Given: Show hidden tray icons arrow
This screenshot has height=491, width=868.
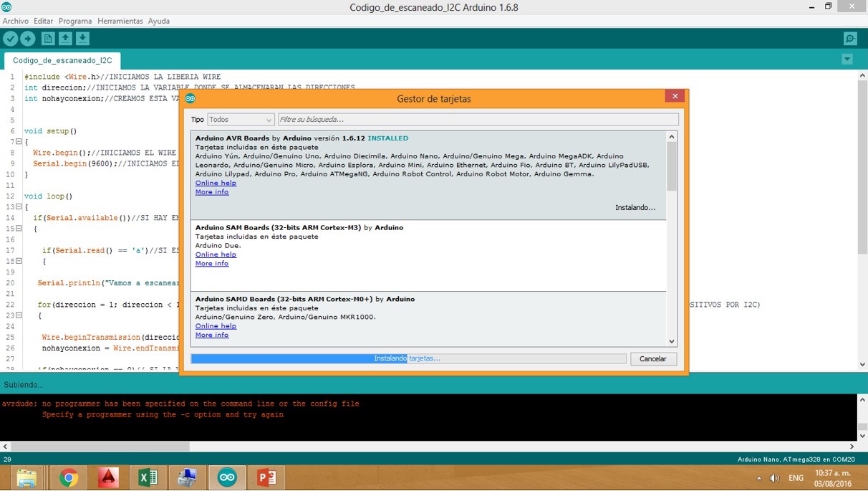Looking at the screenshot, I should coord(758,478).
